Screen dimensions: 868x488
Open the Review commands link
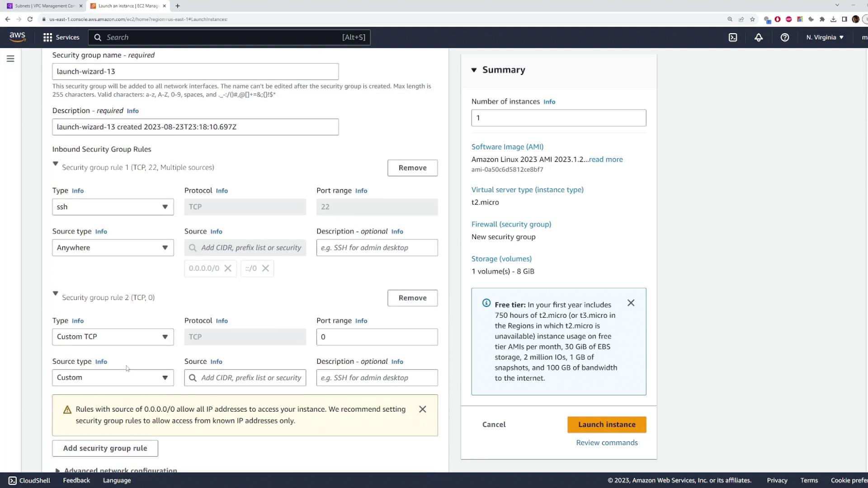[x=606, y=443]
